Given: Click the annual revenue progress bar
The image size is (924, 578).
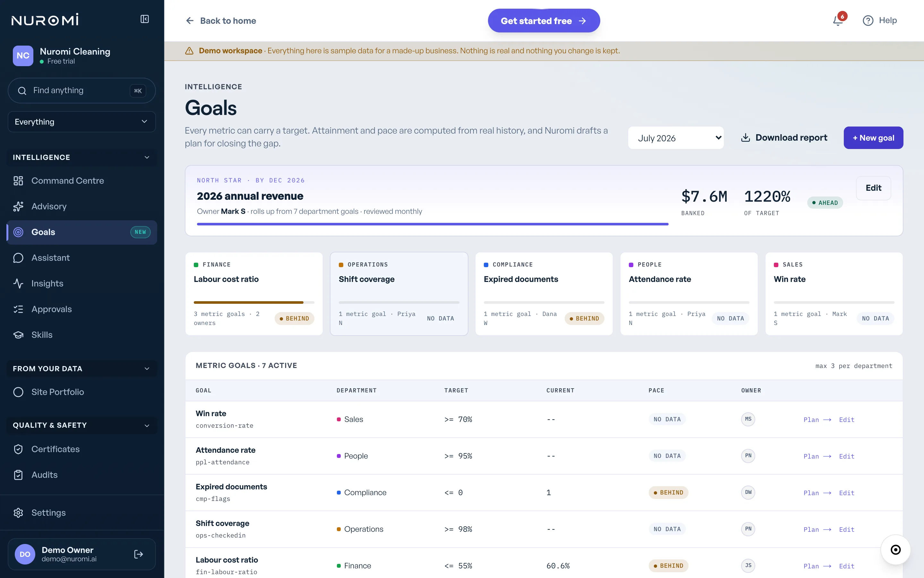Looking at the screenshot, I should [x=432, y=224].
